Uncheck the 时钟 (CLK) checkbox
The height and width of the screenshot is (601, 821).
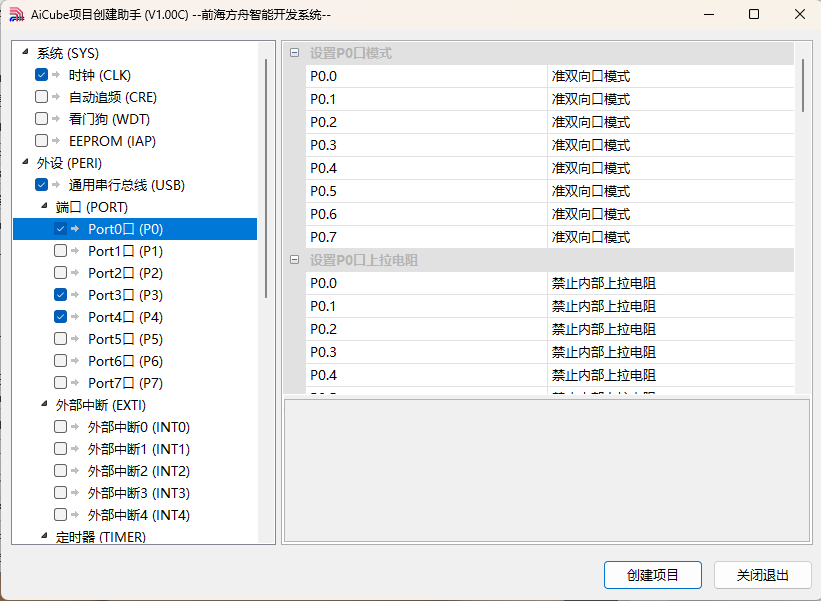pos(41,75)
